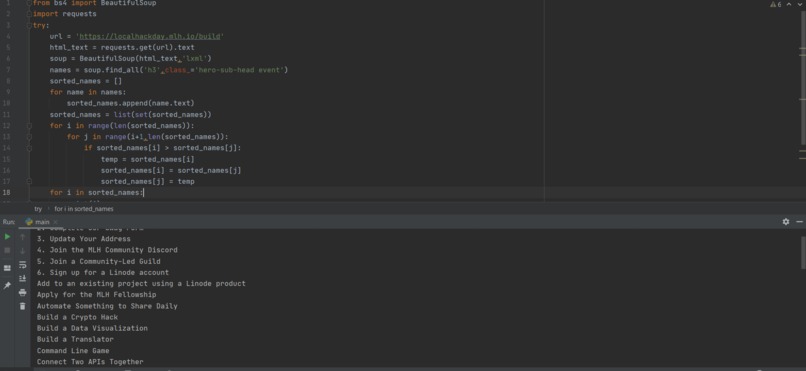
Task: Close the main run tab
Action: tap(55, 222)
